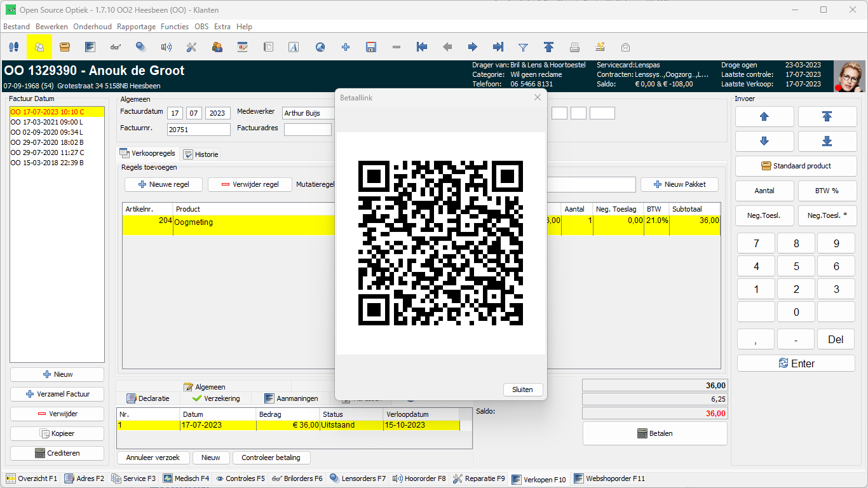Click the footsteps icon in toolbar

coord(14,47)
